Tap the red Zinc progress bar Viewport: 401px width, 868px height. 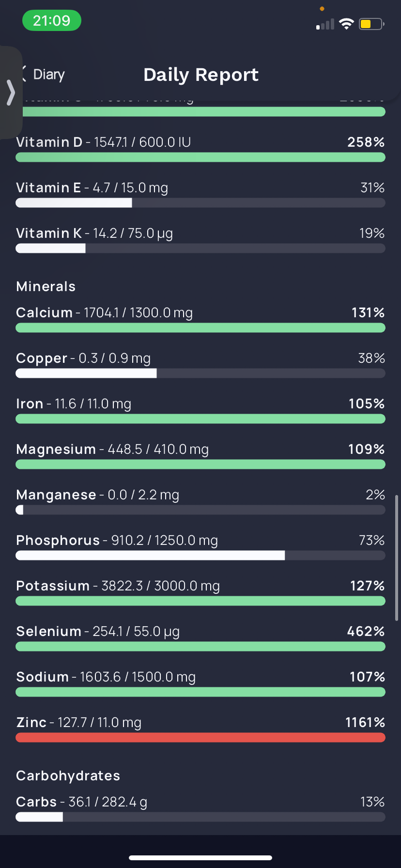coord(200,738)
